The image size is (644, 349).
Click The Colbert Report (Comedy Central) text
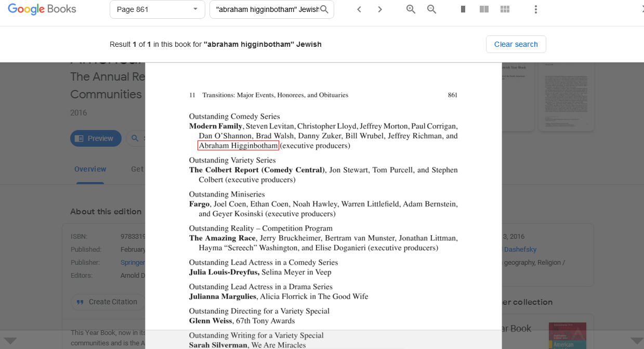pyautogui.click(x=257, y=170)
